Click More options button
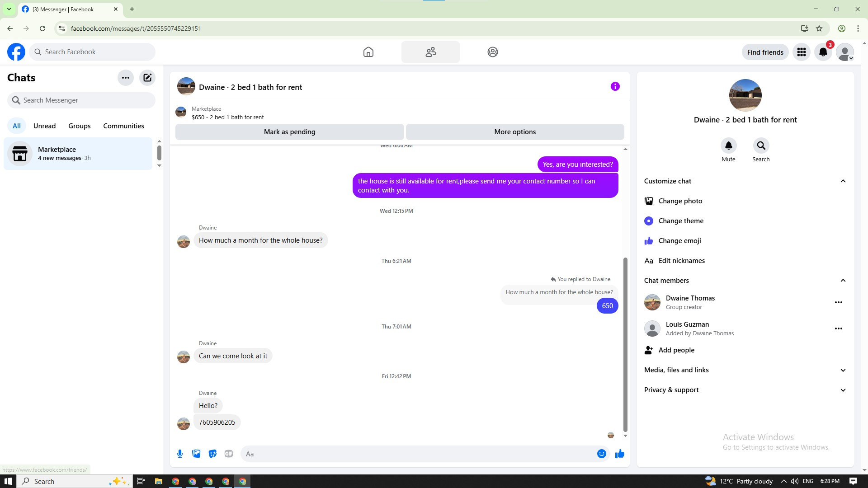This screenshot has width=868, height=488. coord(515,132)
